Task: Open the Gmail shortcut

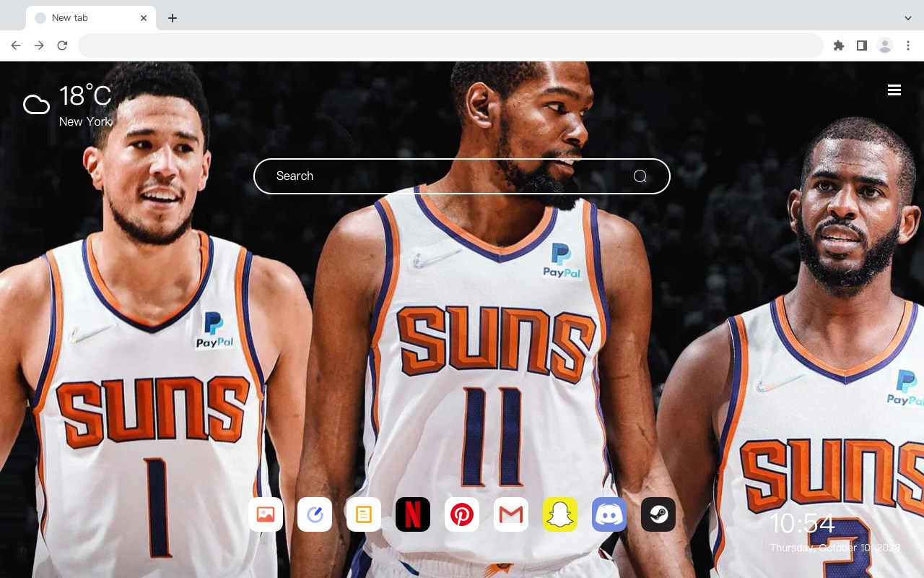Action: (511, 514)
